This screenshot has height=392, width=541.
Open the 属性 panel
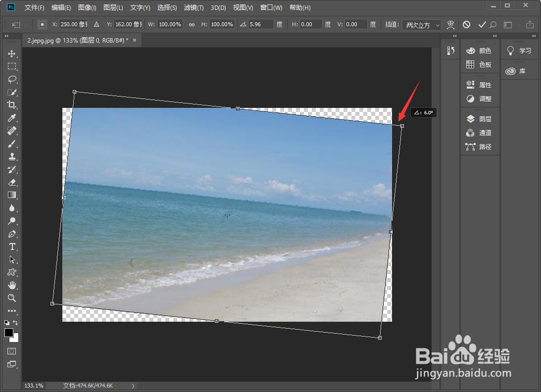coord(479,85)
